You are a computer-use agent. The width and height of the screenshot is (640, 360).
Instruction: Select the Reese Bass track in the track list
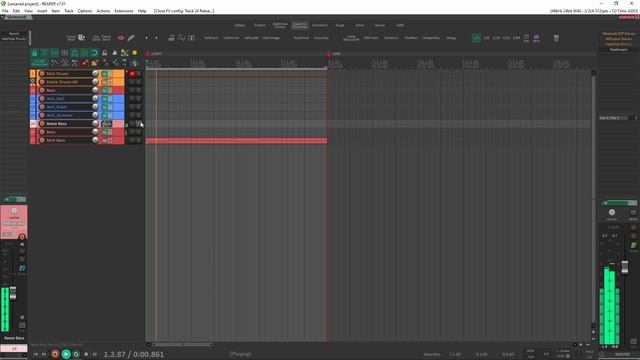57,124
